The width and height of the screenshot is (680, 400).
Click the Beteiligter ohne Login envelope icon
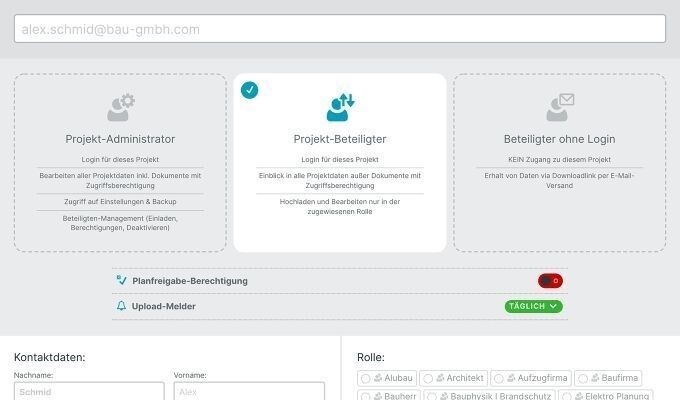point(560,107)
